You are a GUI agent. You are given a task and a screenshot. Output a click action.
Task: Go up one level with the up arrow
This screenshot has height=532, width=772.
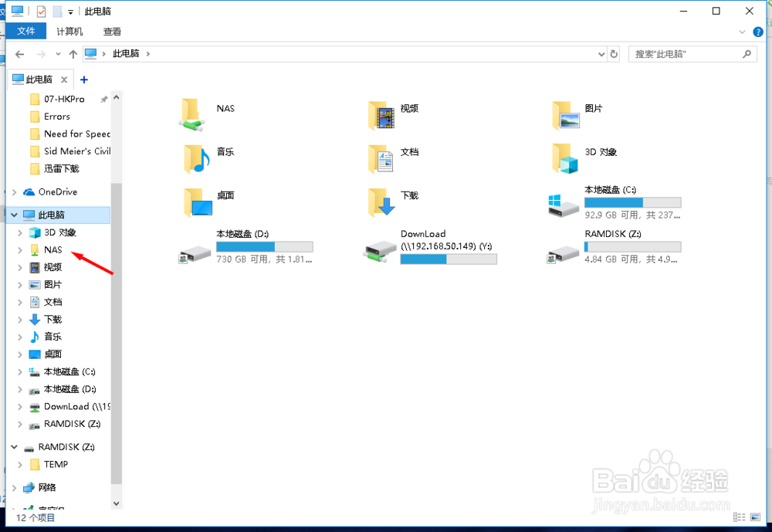73,54
